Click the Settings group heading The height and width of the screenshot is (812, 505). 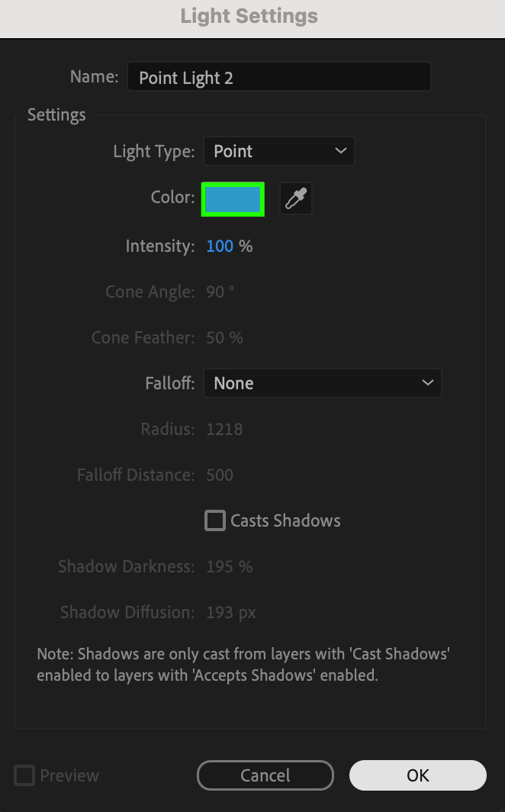[56, 115]
